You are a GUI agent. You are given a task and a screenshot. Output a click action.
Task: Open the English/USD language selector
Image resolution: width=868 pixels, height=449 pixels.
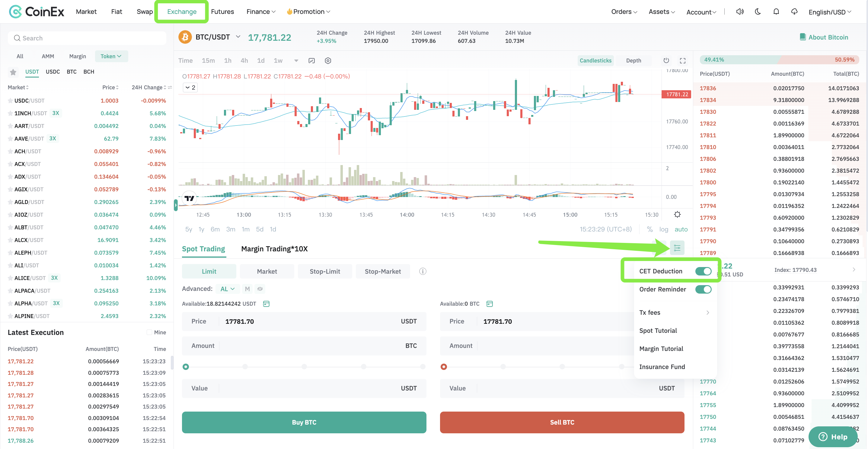pos(830,12)
